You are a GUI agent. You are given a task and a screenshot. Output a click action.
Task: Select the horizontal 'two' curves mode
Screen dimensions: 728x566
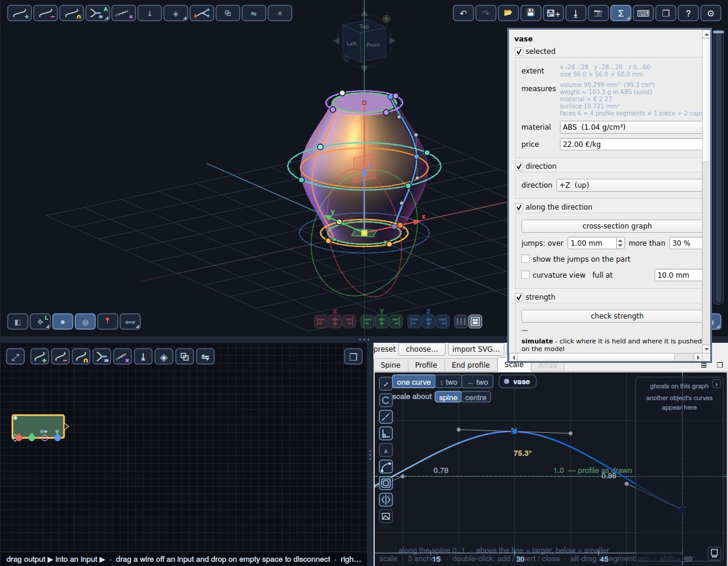point(478,382)
